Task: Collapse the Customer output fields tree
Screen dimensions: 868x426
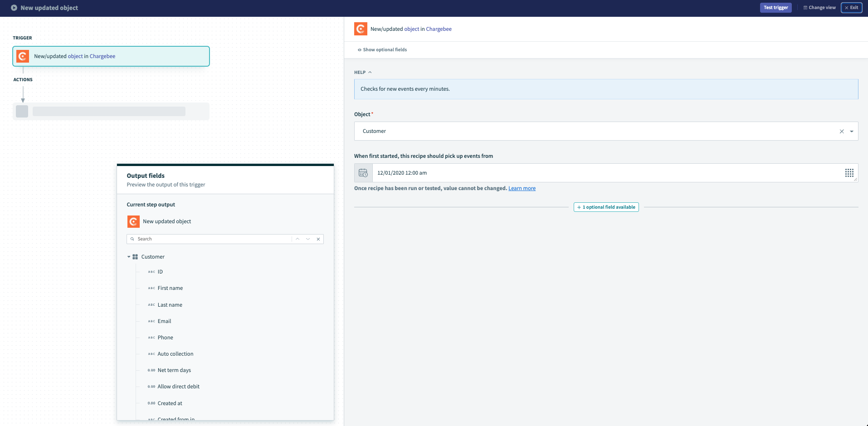Action: tap(128, 256)
